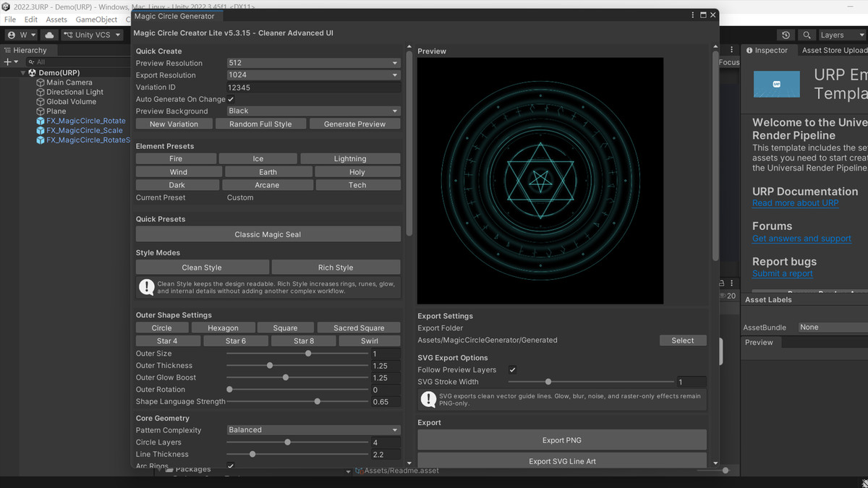Click the Style Modes info warning icon
This screenshot has width=868, height=488.
click(x=146, y=286)
